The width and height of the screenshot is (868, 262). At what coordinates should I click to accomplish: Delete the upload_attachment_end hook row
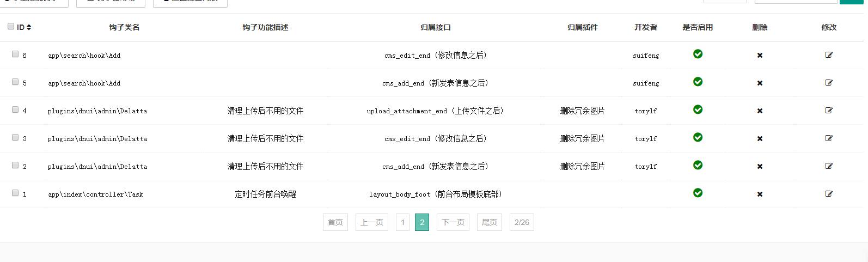[760, 111]
